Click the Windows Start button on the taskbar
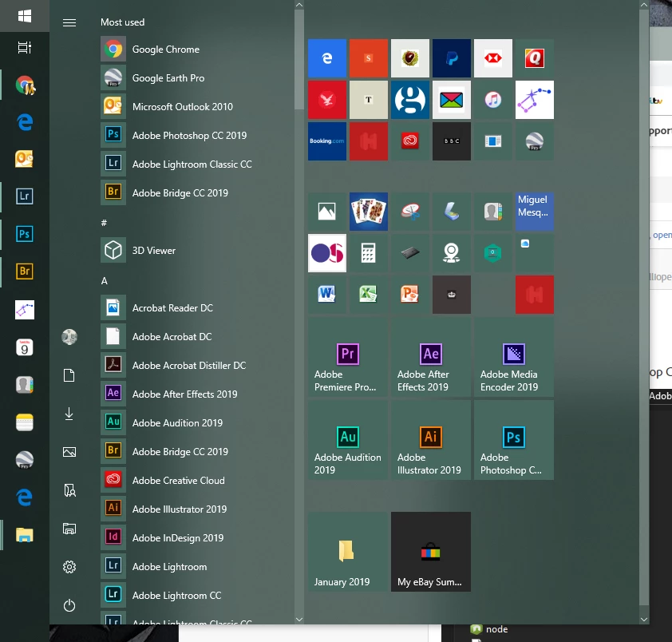Image resolution: width=672 pixels, height=642 pixels. click(25, 16)
